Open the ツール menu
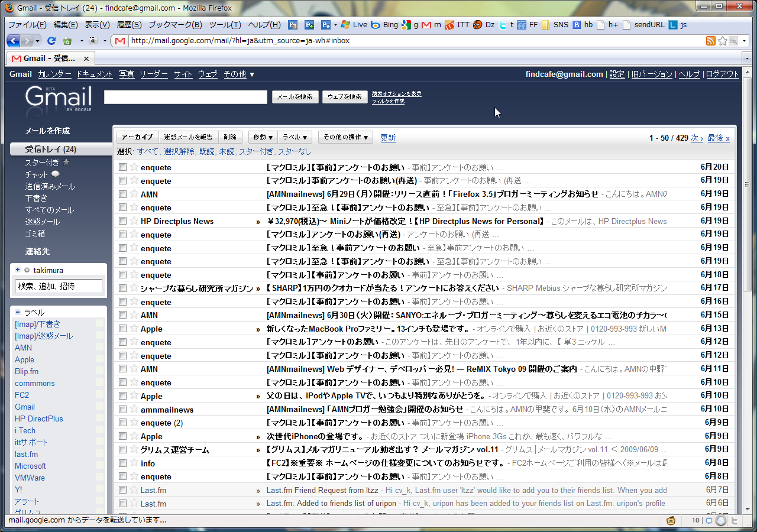This screenshot has height=532, width=757. [x=225, y=25]
